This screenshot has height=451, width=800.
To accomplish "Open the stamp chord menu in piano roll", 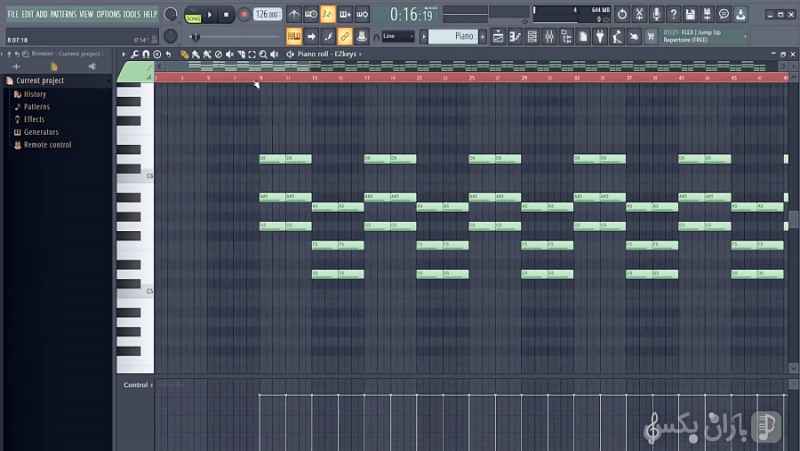I will pyautogui.click(x=157, y=54).
